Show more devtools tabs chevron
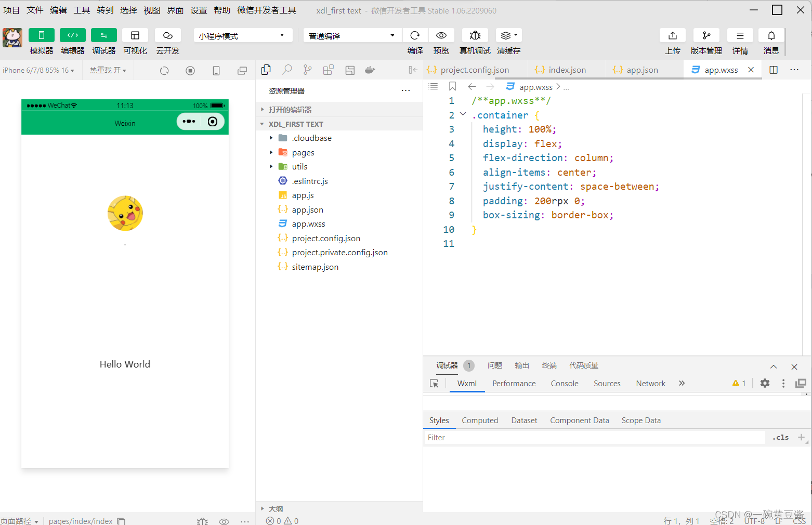This screenshot has height=525, width=812. pyautogui.click(x=682, y=383)
